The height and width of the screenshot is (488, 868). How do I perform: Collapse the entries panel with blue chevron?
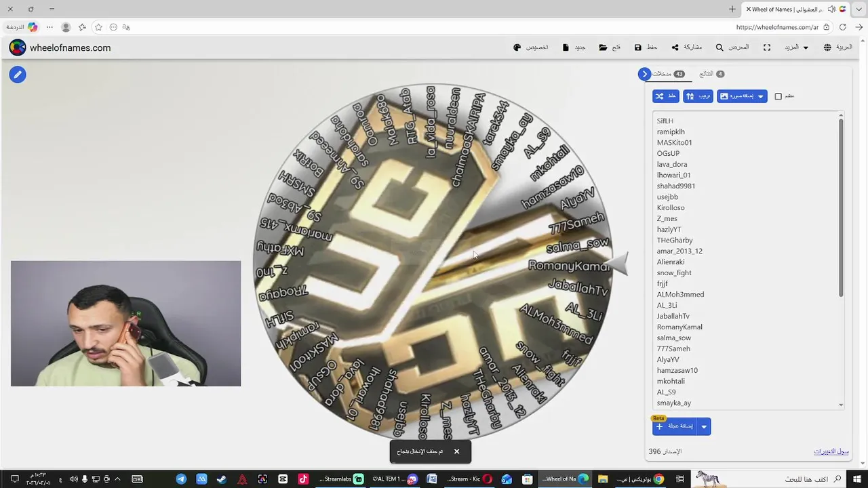645,74
